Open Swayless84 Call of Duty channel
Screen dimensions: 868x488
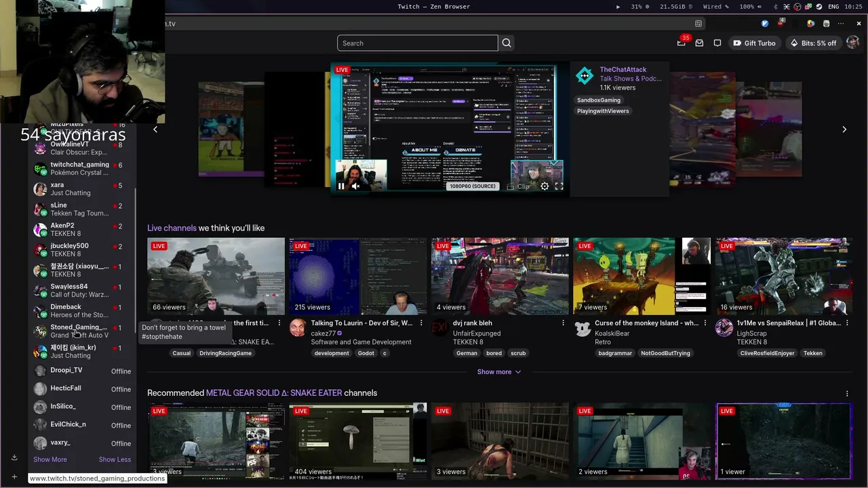point(82,291)
